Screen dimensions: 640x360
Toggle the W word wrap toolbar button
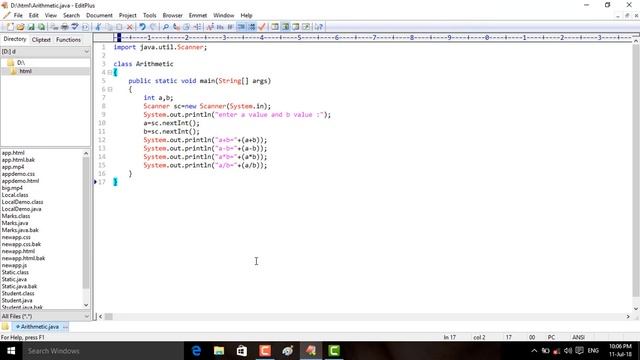pos(230,27)
